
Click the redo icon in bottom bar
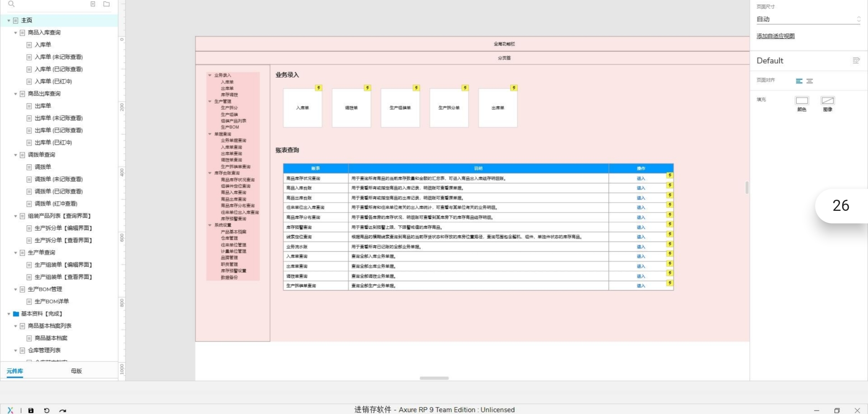pyautogui.click(x=62, y=410)
